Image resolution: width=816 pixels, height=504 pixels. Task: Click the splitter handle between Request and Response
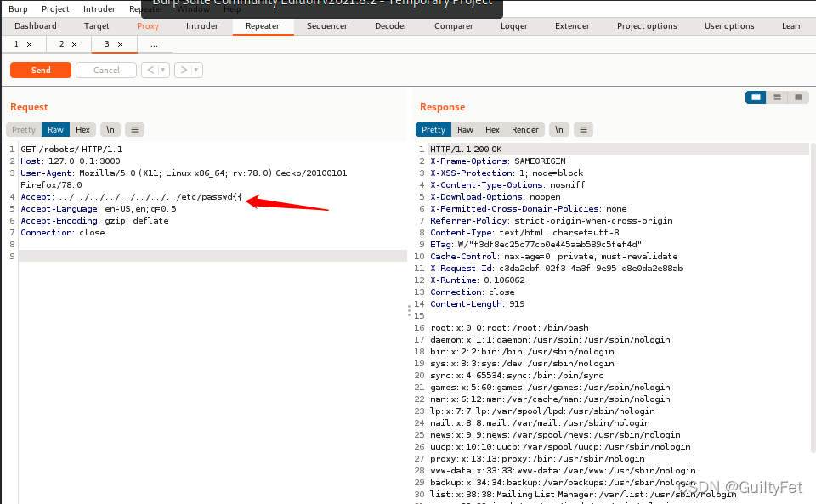(409, 310)
